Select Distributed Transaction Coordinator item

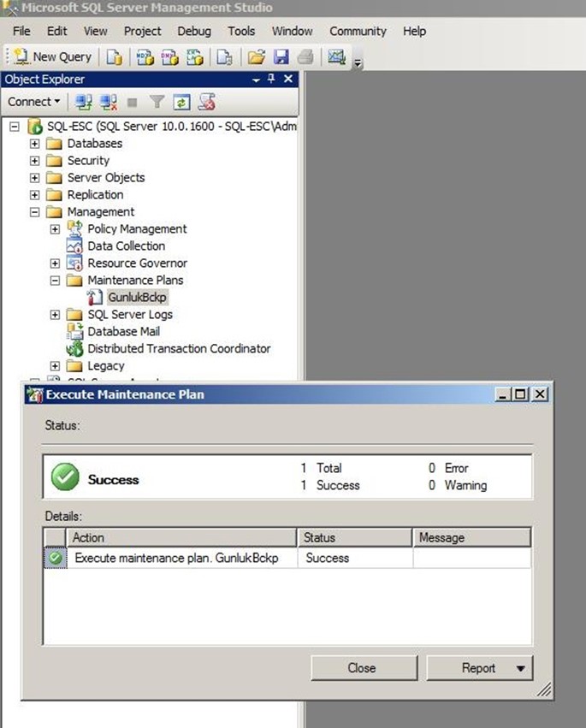point(179,349)
